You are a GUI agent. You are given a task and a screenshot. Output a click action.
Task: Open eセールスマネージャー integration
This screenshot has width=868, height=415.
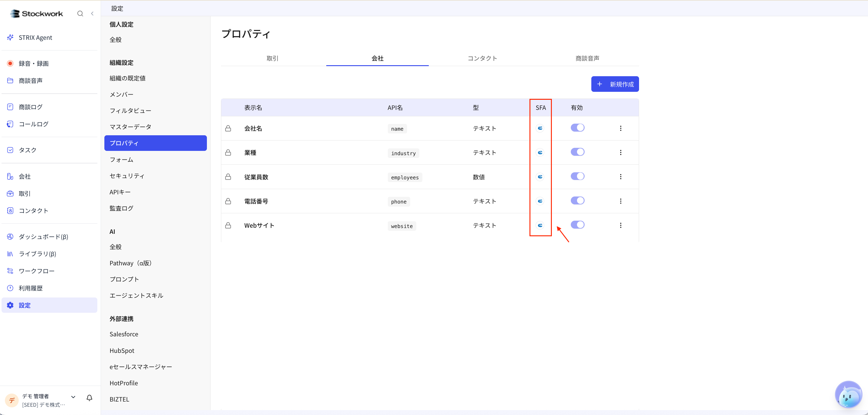tap(156, 367)
